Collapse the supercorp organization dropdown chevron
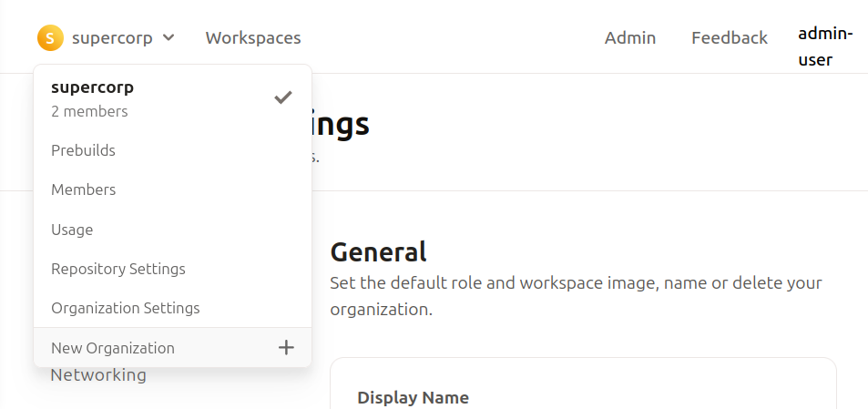Image resolution: width=868 pixels, height=409 pixels. pos(168,38)
